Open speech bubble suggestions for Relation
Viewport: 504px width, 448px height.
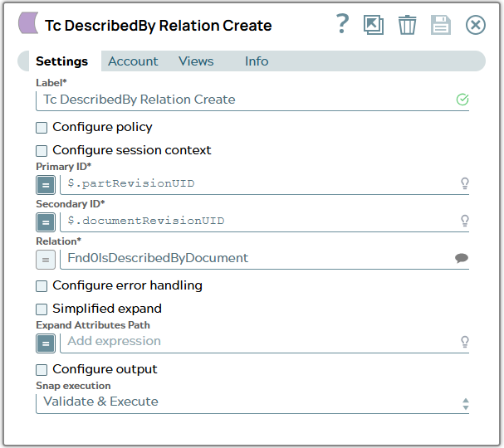462,258
